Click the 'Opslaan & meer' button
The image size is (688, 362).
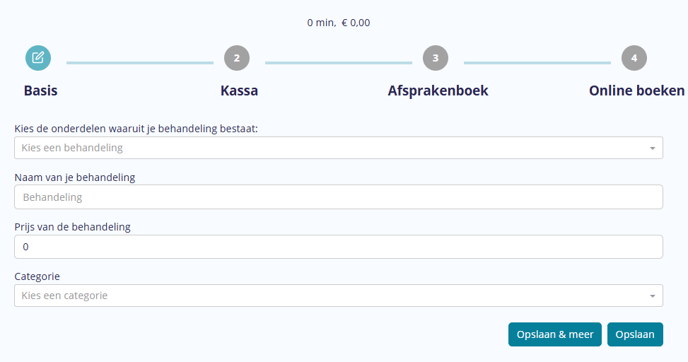(555, 334)
